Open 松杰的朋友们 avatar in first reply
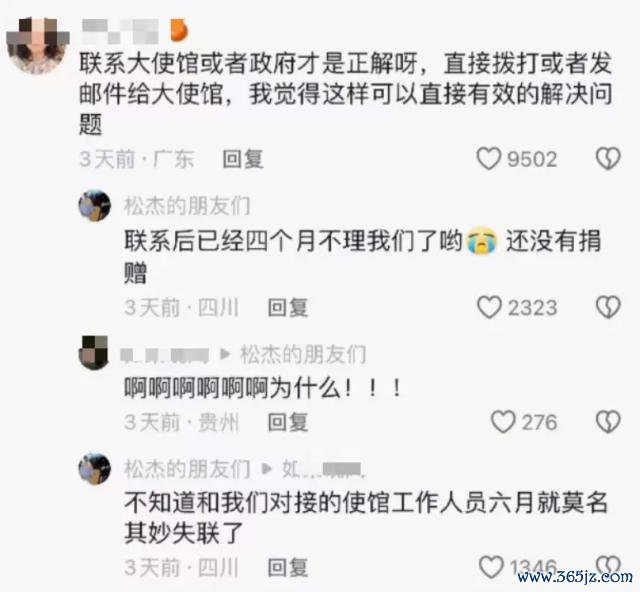This screenshot has height=592, width=640. 95,206
